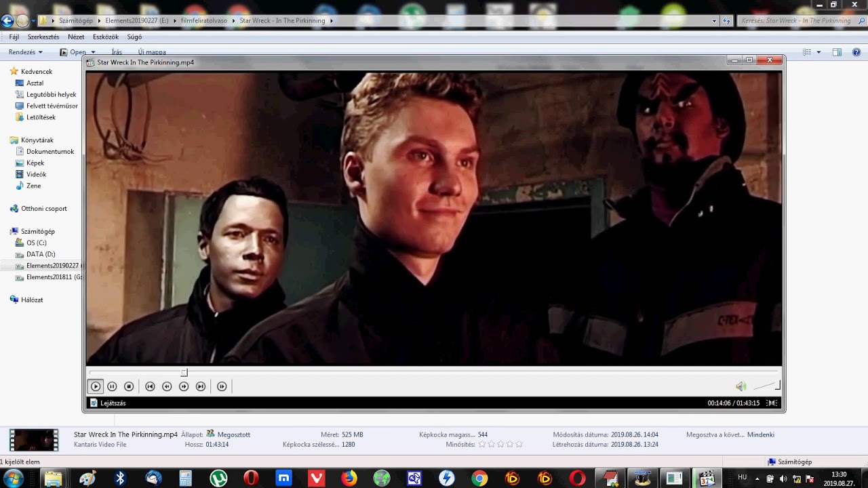Jump to previous track in player
Screen dimensions: 868x488
pos(150,386)
